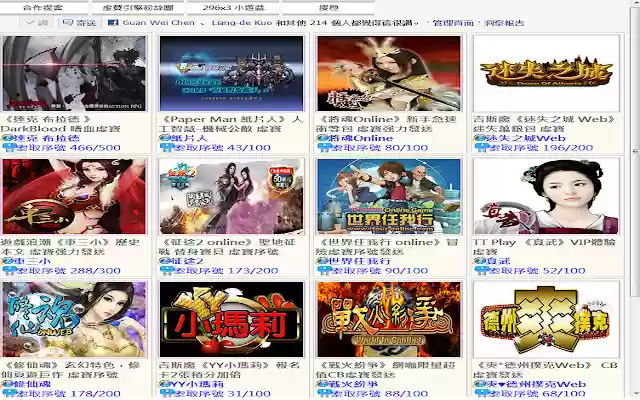Open the 迷失之城 logo image
The height and width of the screenshot is (400, 640).
click(546, 73)
